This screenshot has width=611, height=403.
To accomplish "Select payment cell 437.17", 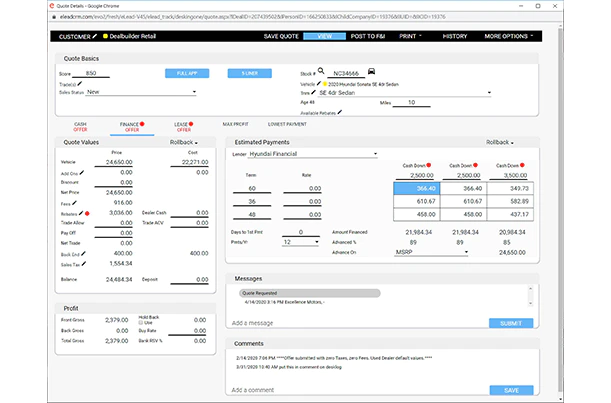I will (x=510, y=214).
